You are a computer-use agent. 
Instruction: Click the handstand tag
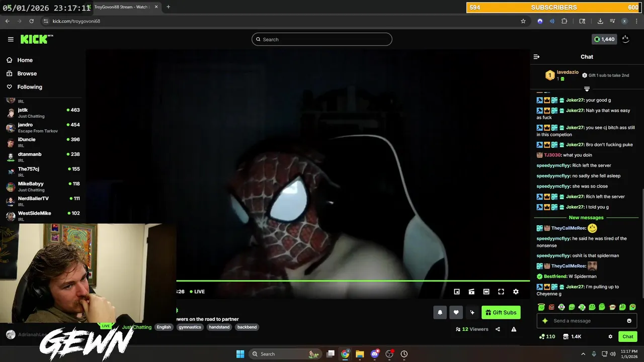click(x=219, y=327)
